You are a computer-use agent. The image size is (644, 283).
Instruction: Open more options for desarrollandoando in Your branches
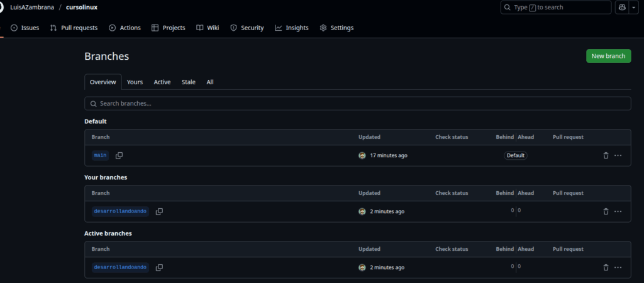click(618, 211)
